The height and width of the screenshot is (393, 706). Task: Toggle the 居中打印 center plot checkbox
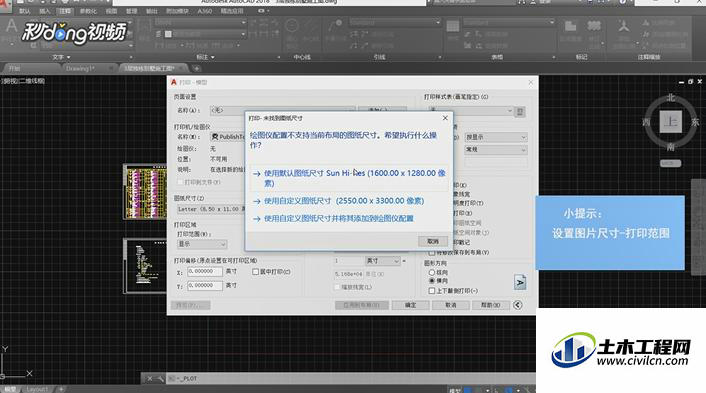point(255,272)
